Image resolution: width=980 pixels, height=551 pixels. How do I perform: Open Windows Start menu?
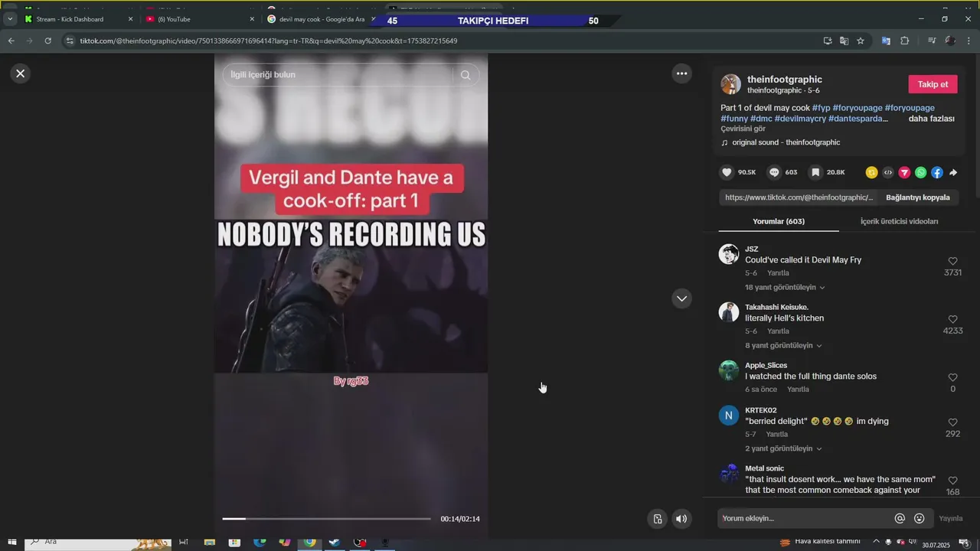pos(11,543)
